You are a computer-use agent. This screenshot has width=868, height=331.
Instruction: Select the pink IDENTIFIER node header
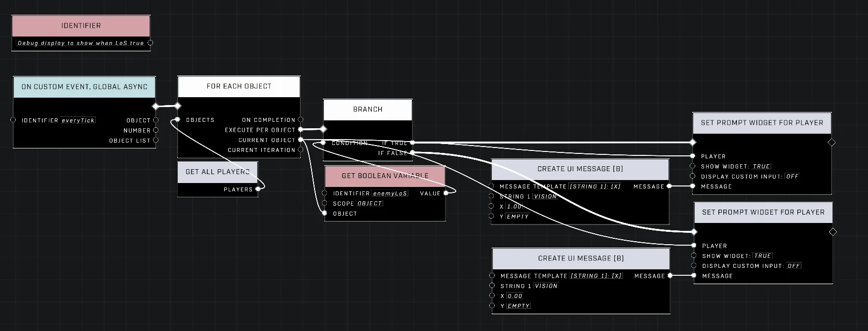pos(81,26)
